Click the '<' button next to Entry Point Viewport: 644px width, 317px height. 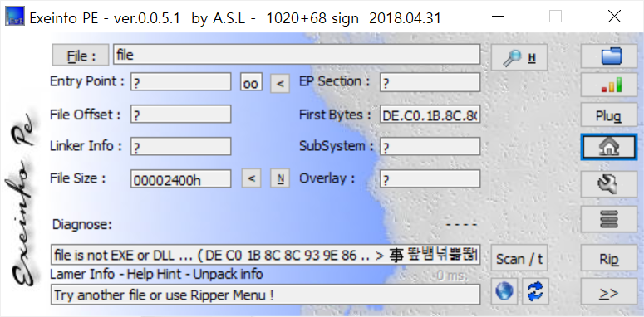click(x=280, y=83)
